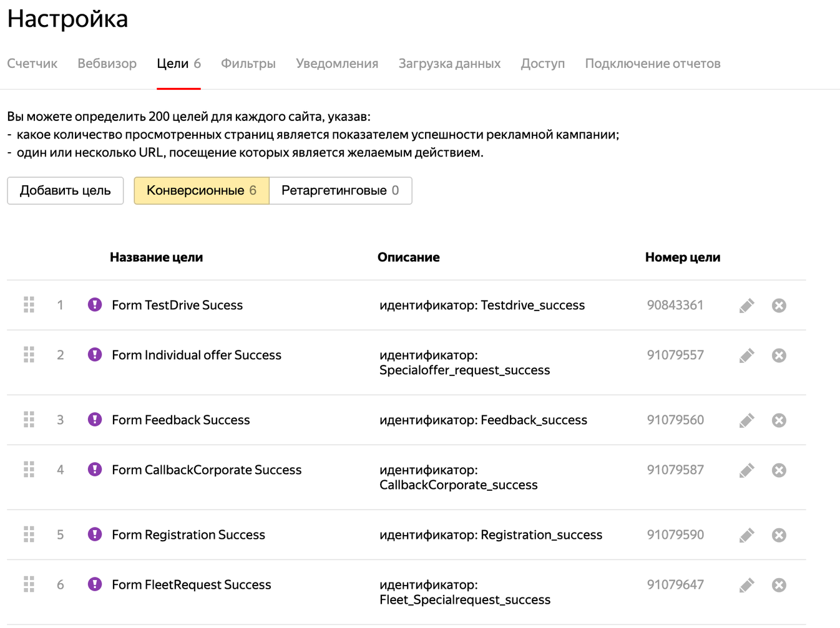Click warning icon beside Form CallbackCorporate Success
Viewport: 840px width, 628px height.
[95, 469]
